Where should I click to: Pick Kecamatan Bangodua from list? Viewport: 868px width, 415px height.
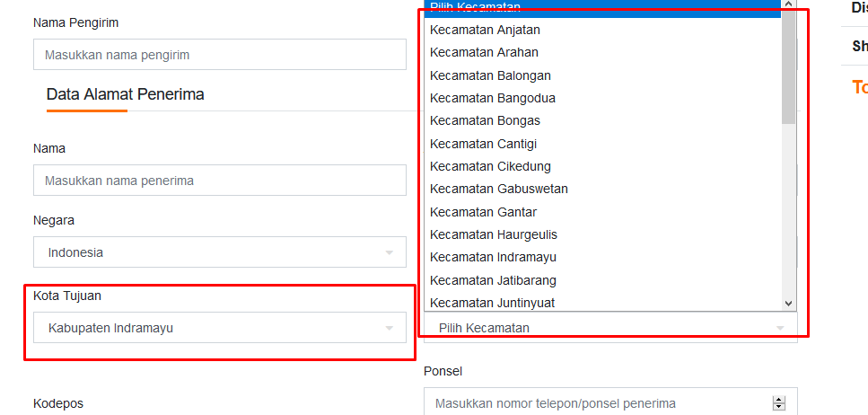[492, 98]
